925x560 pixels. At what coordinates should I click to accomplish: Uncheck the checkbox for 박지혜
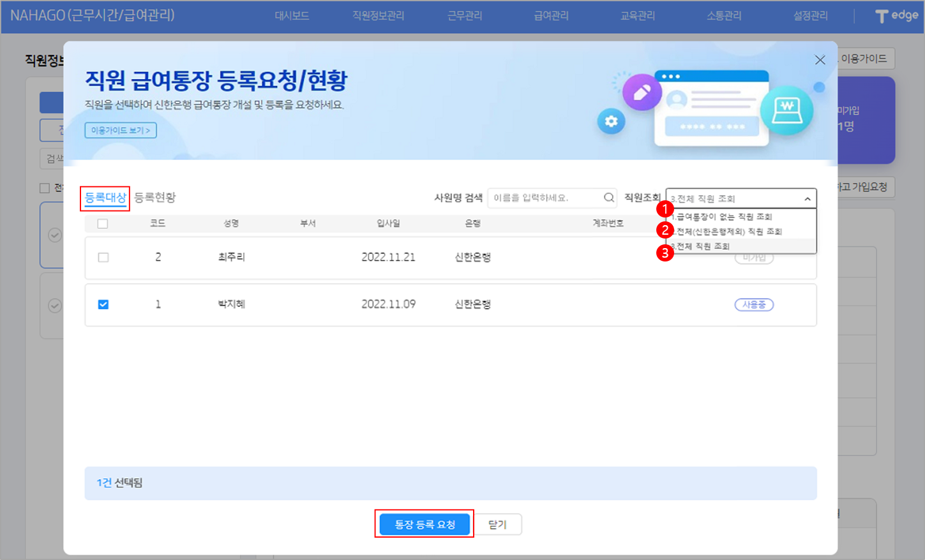point(103,305)
